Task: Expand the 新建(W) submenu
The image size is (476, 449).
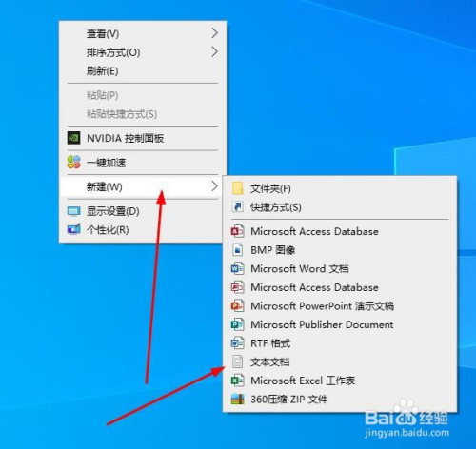Action: pyautogui.click(x=142, y=186)
